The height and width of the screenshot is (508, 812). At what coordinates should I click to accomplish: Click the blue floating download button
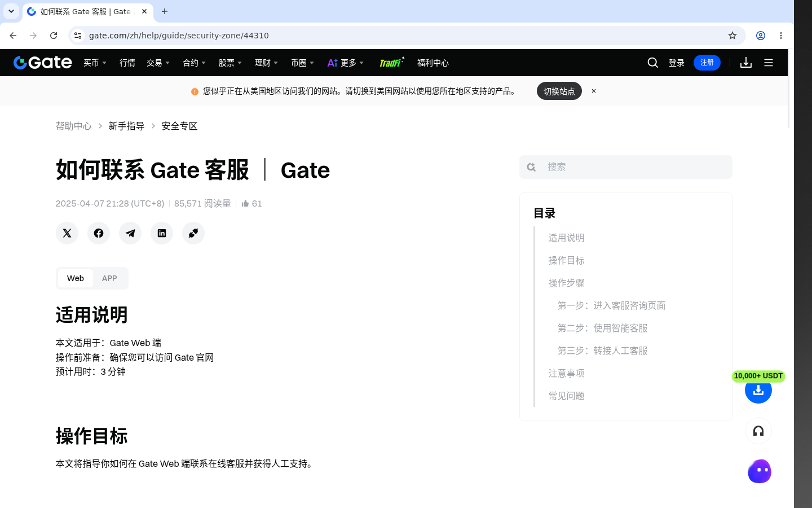coord(758,390)
